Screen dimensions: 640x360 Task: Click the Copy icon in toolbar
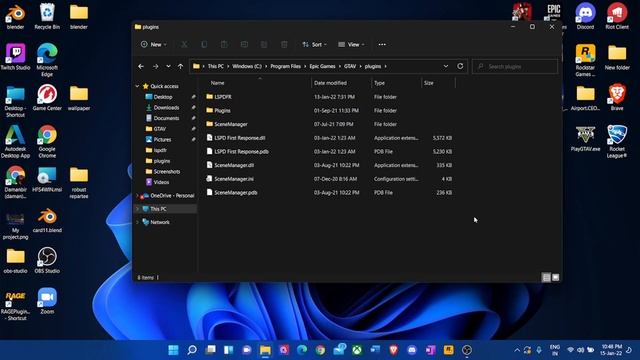pos(204,44)
